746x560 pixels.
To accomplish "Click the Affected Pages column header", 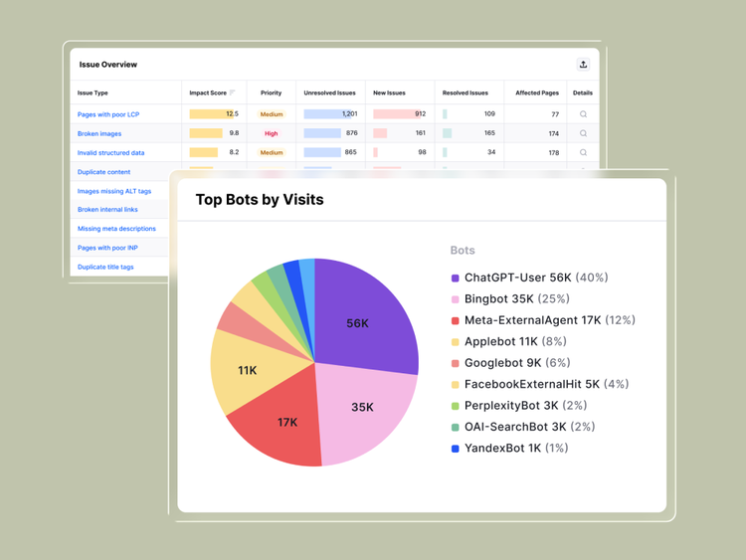I will click(x=537, y=93).
